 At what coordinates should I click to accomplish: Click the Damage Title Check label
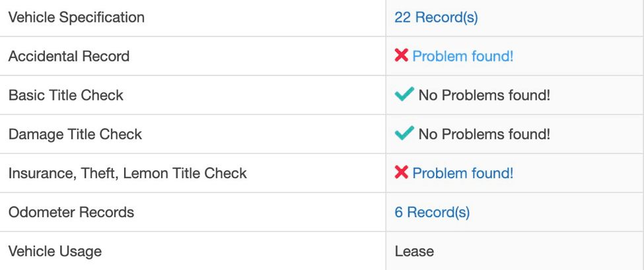pos(75,134)
